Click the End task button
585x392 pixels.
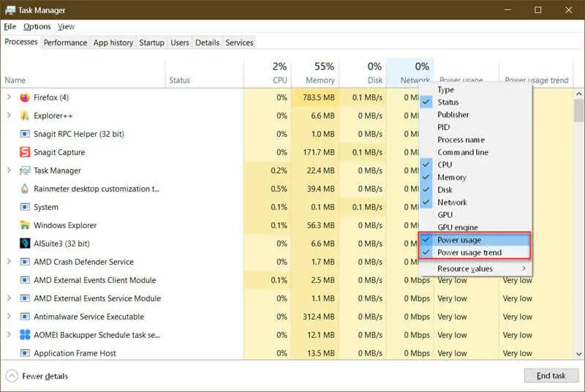coord(551,376)
